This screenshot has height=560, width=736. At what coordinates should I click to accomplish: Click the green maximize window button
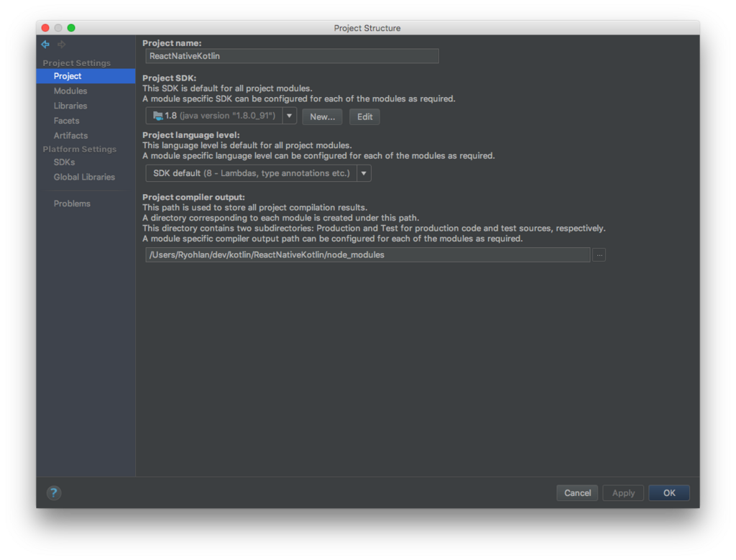(71, 28)
